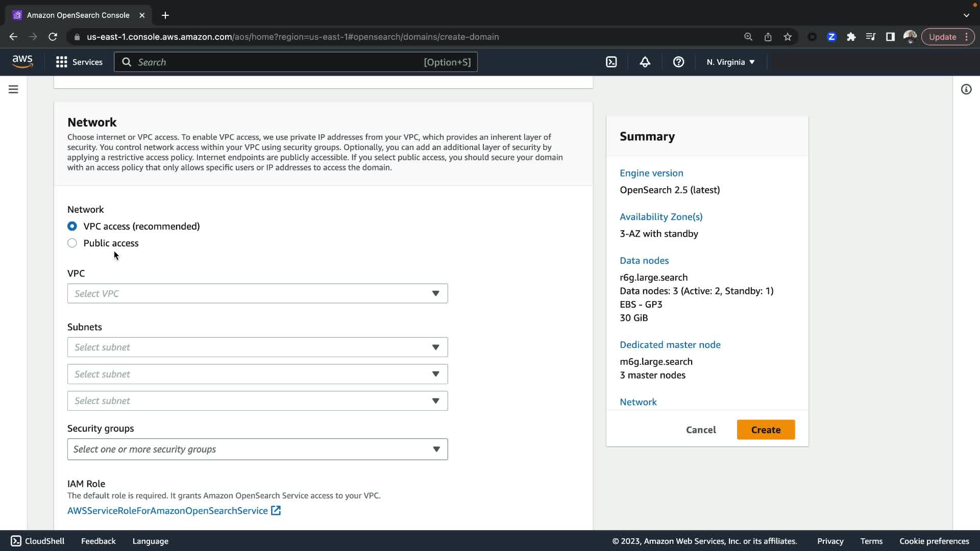
Task: Click the AWS logo home icon
Action: 22,62
